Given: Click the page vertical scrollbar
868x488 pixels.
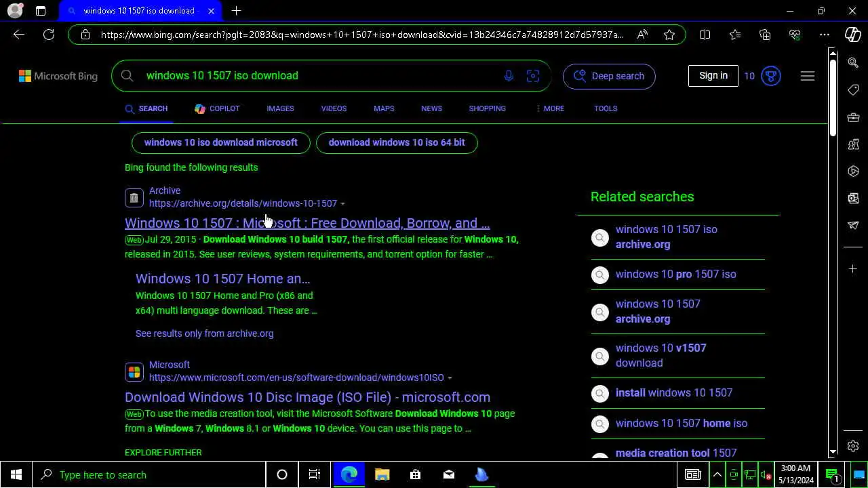Looking at the screenshot, I should [833, 97].
